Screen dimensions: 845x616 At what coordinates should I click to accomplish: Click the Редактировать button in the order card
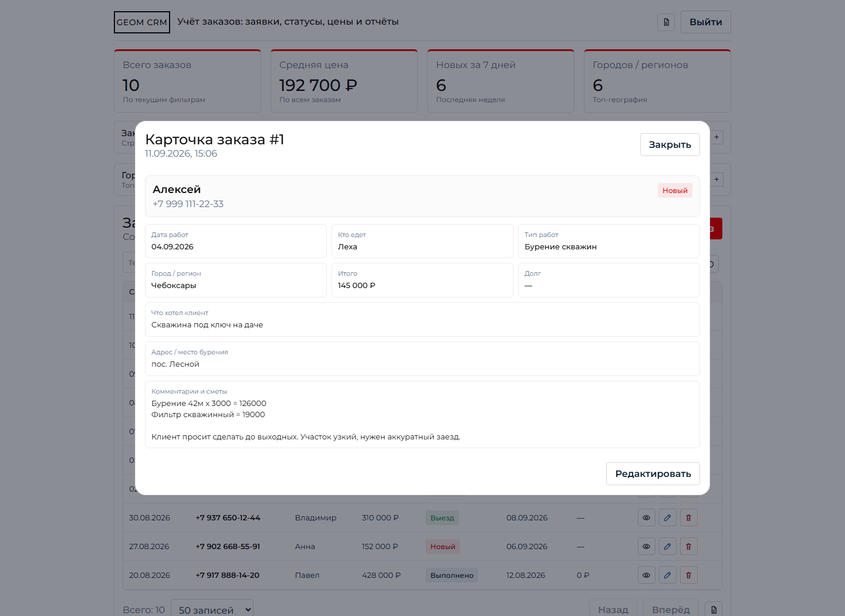(x=653, y=474)
